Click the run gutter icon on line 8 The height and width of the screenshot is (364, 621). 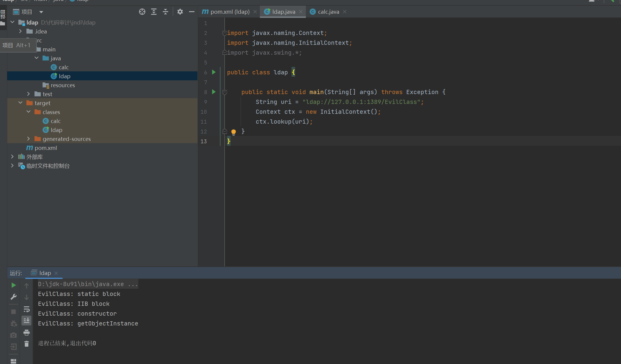coord(214,92)
